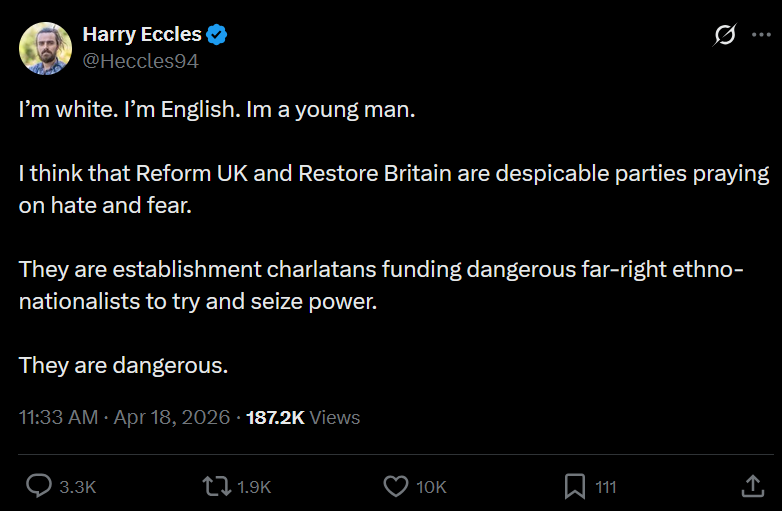Image resolution: width=782 pixels, height=511 pixels.
Task: Open the 11:33 AM Apr 18, 2026 timestamp
Action: [x=124, y=417]
